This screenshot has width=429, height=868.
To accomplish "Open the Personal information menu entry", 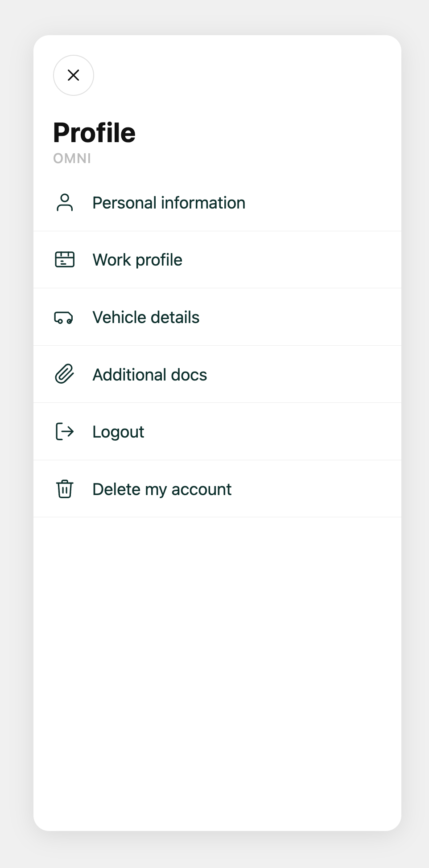I will (217, 203).
